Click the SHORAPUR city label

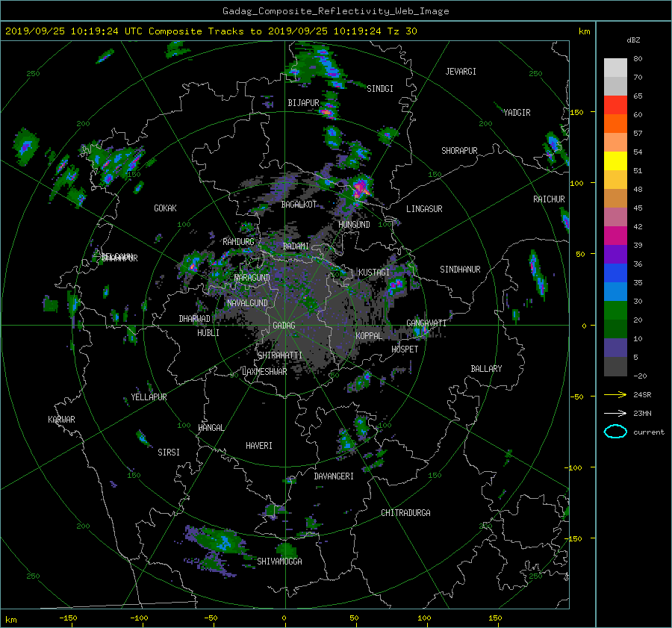tap(459, 151)
